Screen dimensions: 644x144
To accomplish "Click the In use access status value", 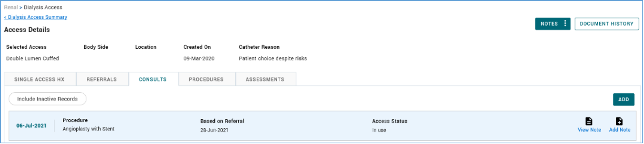I will [379, 130].
